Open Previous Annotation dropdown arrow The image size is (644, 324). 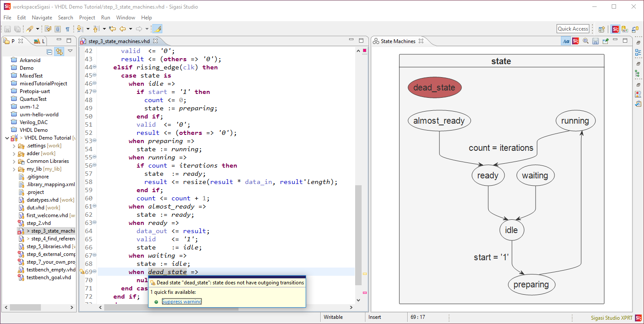point(104,29)
